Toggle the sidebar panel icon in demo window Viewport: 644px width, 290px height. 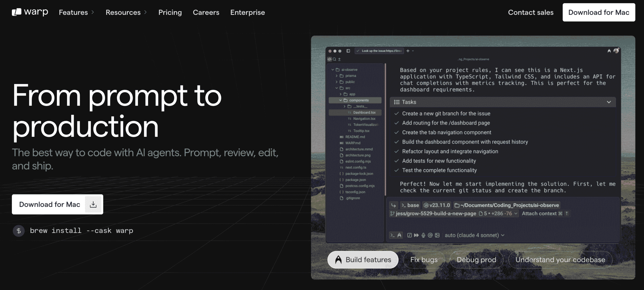click(x=348, y=51)
